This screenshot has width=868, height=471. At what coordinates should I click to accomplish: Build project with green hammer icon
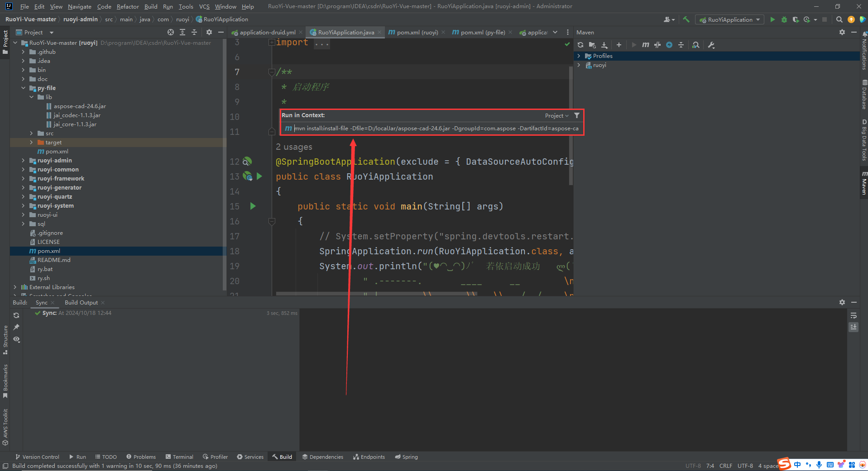(686, 19)
